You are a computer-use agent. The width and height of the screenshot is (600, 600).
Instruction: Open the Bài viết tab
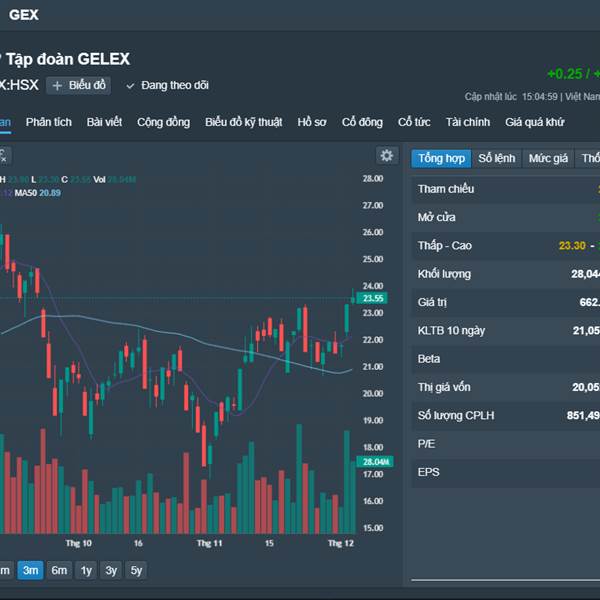[104, 122]
